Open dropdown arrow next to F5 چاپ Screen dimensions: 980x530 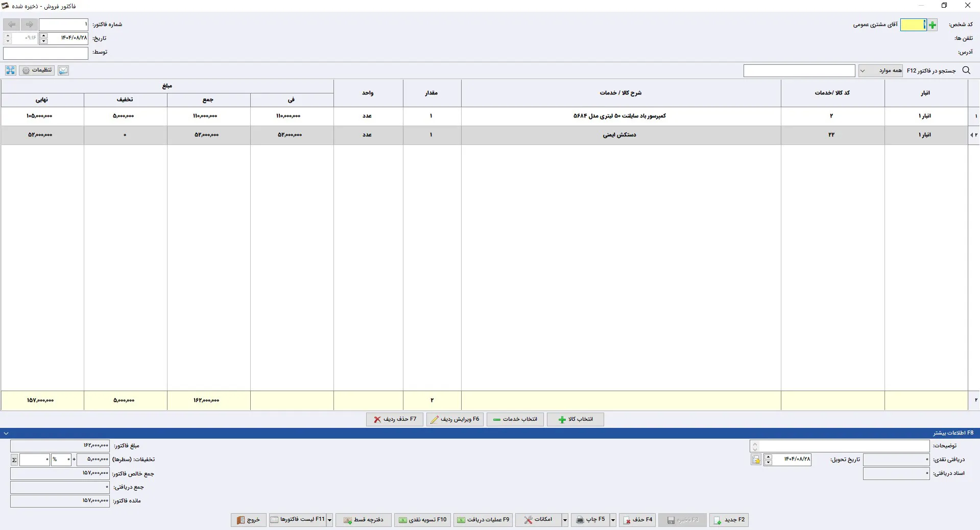pos(613,520)
